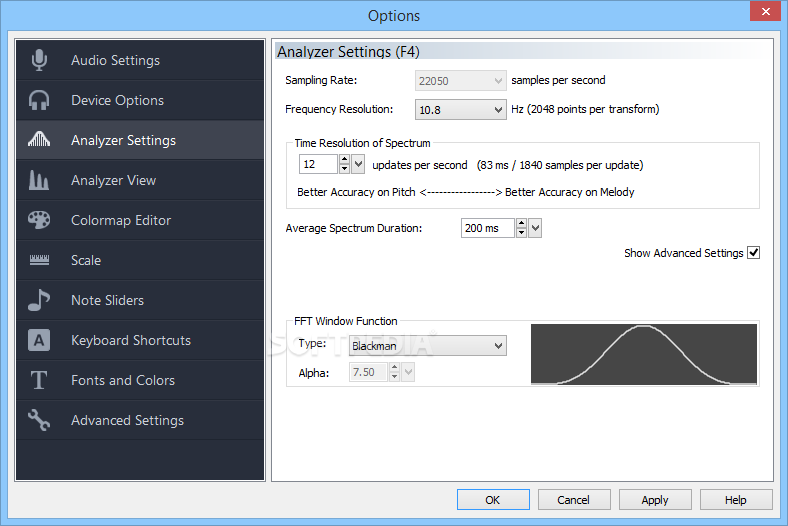Decrease Average Spectrum Duration spinner down
Viewport: 788px width, 526px height.
tap(522, 233)
